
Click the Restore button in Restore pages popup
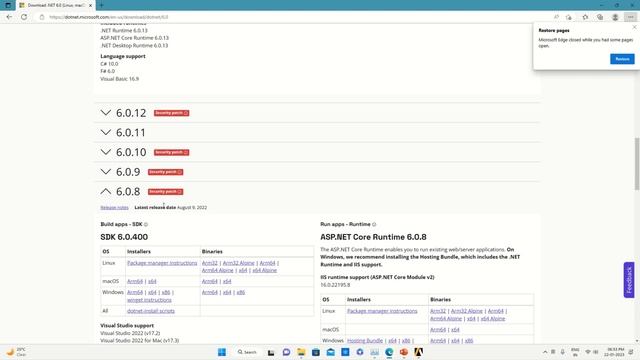(x=622, y=59)
